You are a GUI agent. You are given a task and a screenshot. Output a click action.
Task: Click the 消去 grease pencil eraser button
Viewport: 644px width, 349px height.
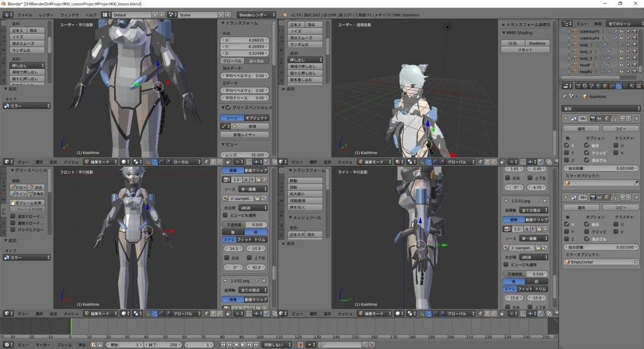coord(36,187)
